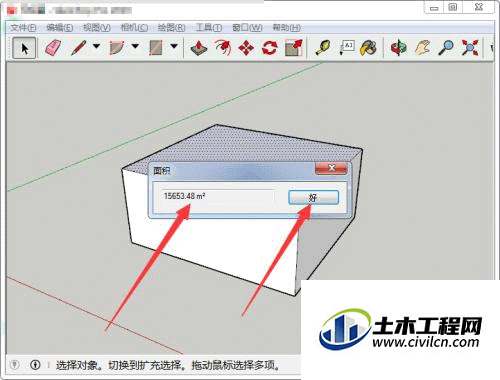Select the Arc tool

[117, 48]
